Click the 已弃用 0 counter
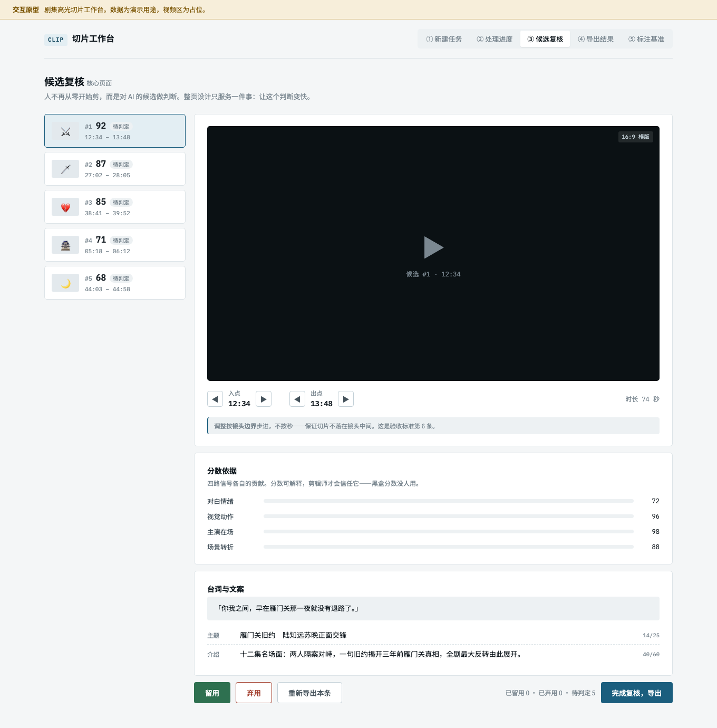 click(x=550, y=693)
